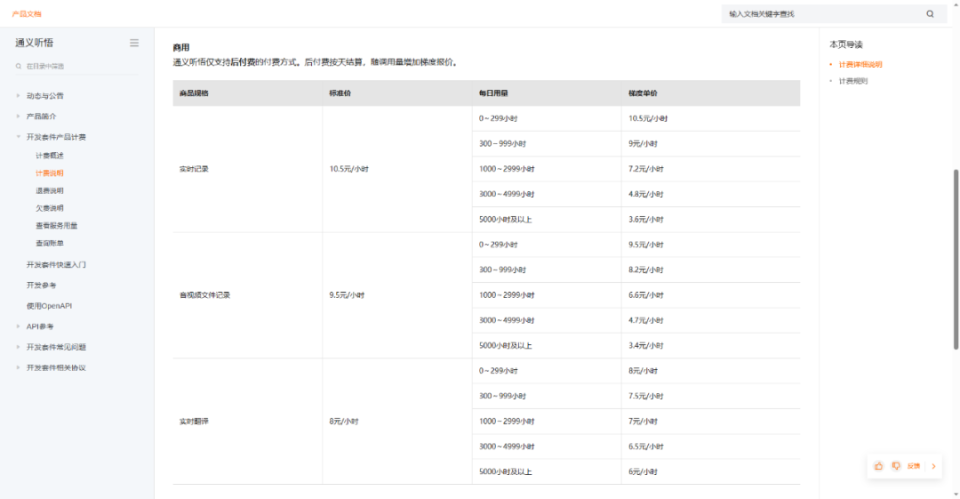960x499 pixels.
Task: Click the magnifier icon in top search bar
Action: (x=930, y=14)
